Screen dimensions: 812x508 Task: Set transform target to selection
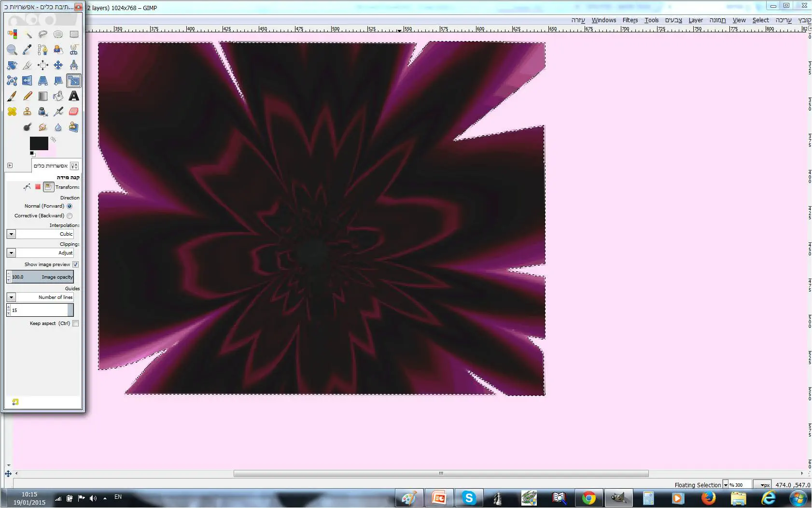(x=38, y=187)
